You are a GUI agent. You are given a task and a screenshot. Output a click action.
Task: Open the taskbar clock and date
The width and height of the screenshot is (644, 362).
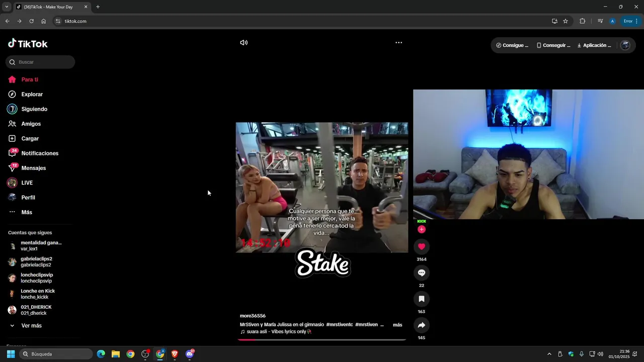(x=619, y=354)
